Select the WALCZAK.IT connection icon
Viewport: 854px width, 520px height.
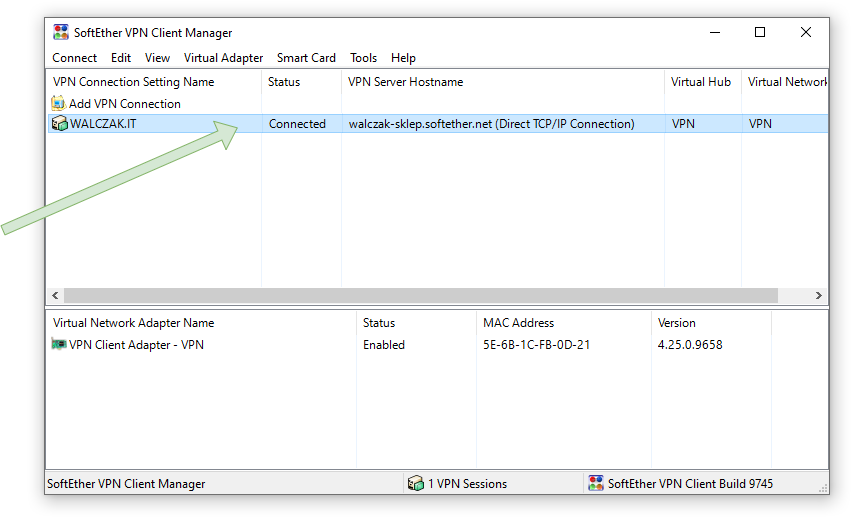coord(59,124)
